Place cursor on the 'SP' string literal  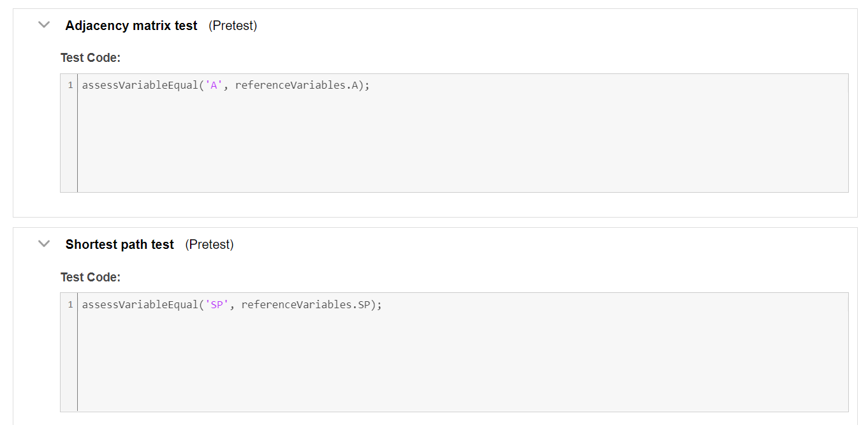tap(217, 305)
